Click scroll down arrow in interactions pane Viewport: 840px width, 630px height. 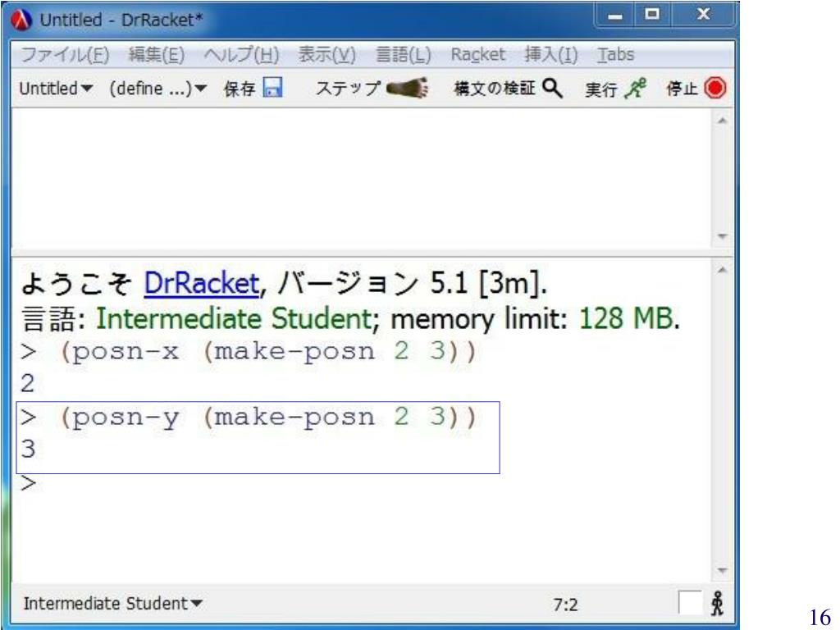click(x=722, y=571)
